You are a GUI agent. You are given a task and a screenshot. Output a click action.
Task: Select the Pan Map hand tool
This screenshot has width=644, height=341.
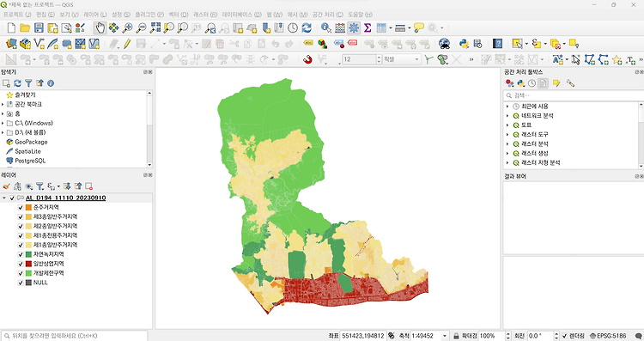(100, 28)
